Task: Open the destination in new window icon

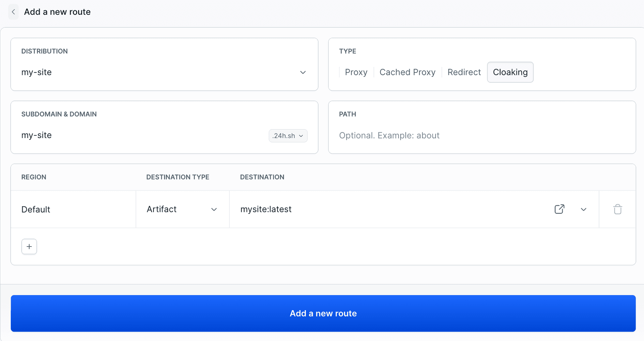Action: (x=559, y=209)
